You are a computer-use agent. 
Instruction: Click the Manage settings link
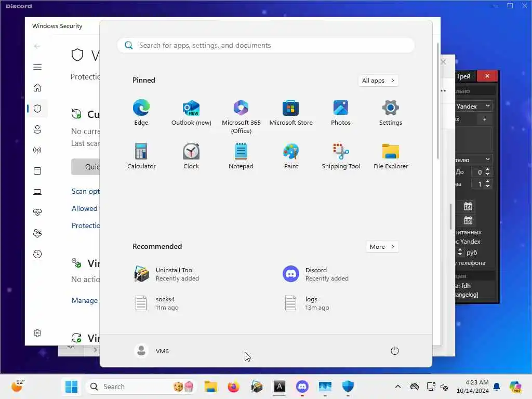point(85,300)
